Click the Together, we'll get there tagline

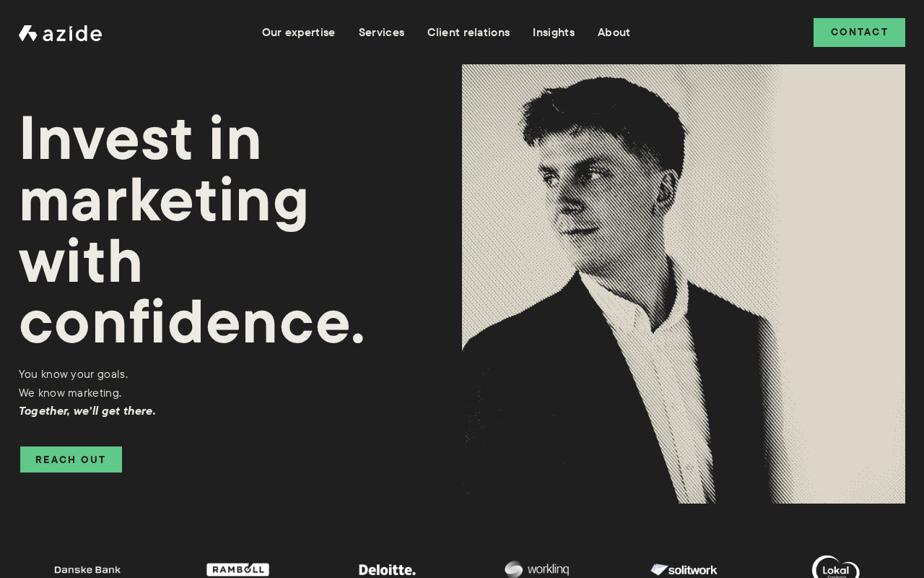point(87,411)
